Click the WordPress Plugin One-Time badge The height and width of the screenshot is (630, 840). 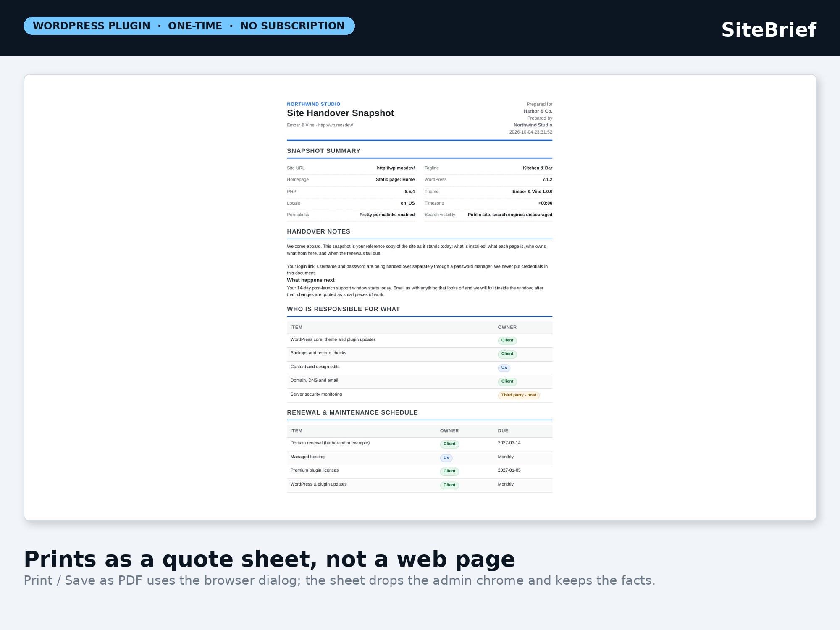189,26
